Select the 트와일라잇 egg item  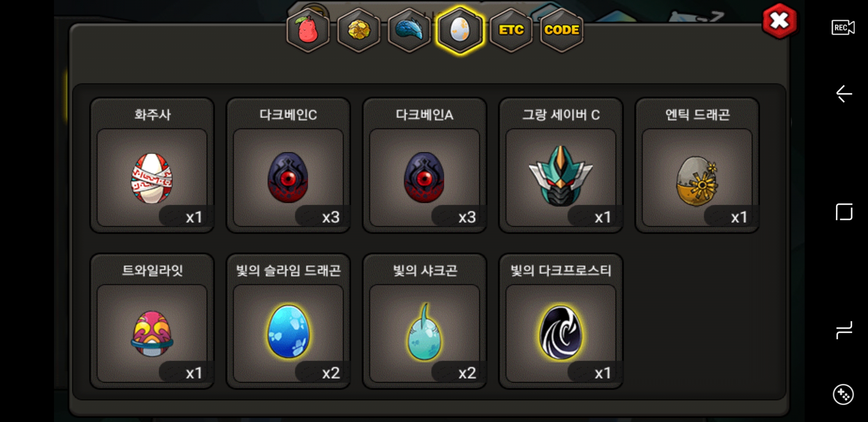tap(152, 321)
